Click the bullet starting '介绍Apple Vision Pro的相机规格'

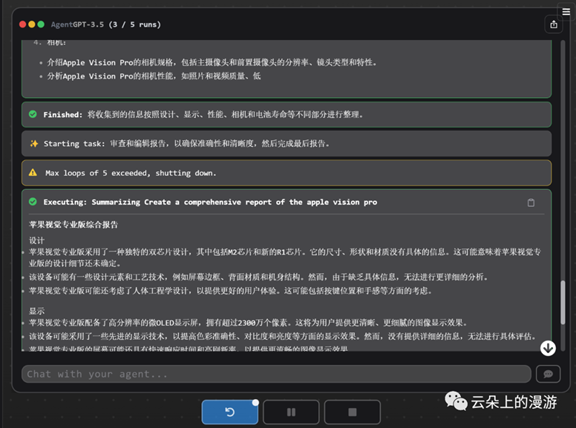[x=212, y=62]
